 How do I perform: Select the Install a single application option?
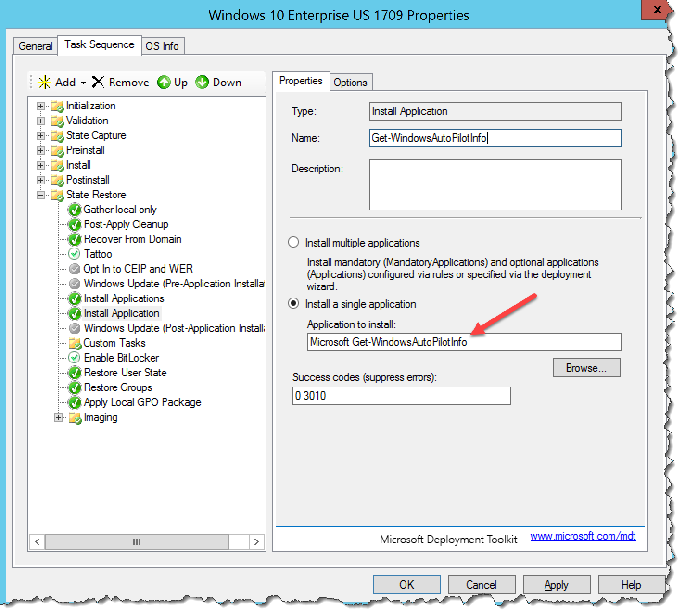click(293, 304)
